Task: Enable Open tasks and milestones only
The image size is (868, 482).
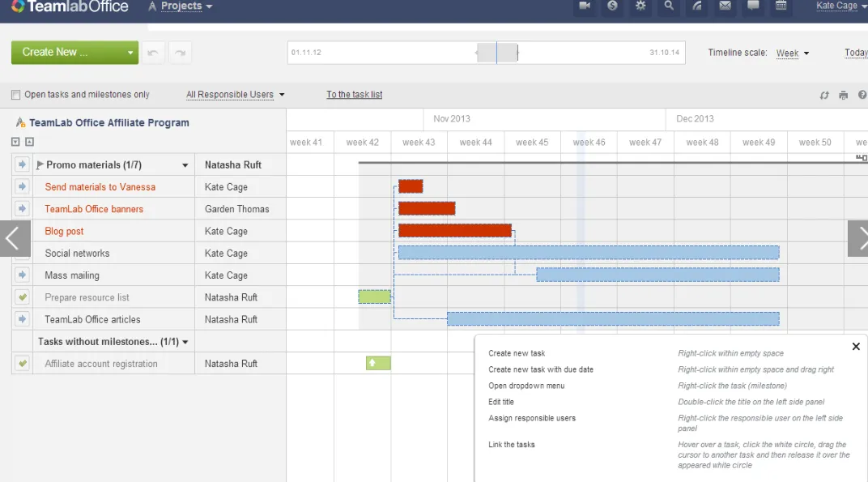Action: point(16,95)
